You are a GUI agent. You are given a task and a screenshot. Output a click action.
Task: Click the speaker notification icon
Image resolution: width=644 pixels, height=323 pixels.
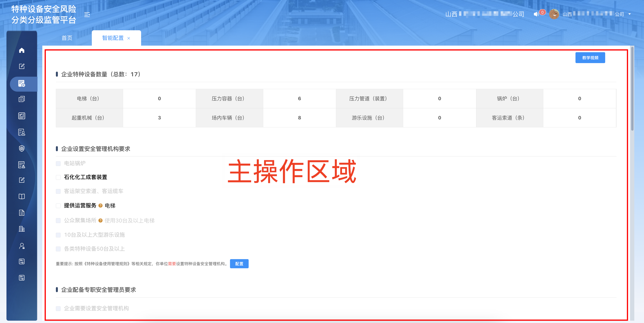[536, 14]
